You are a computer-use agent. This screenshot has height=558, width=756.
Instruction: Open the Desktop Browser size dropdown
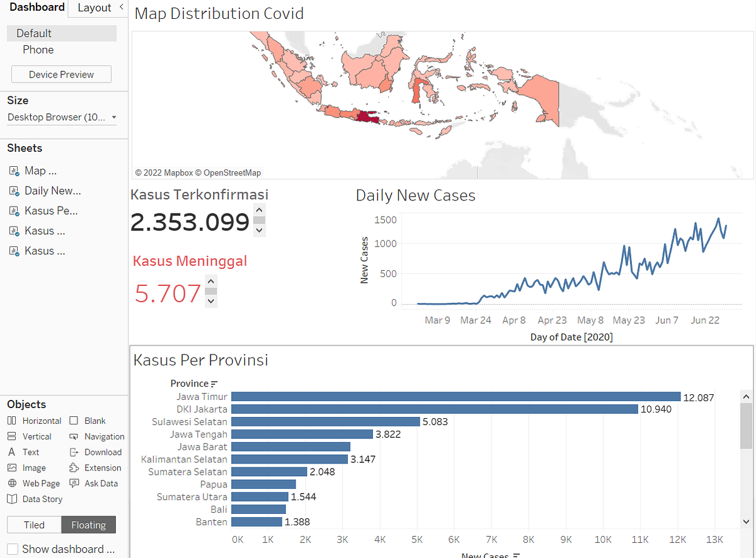click(x=114, y=117)
